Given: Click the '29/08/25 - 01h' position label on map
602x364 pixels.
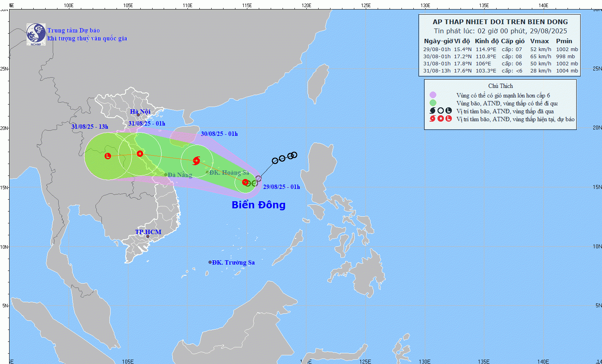Looking at the screenshot, I should click(281, 187).
